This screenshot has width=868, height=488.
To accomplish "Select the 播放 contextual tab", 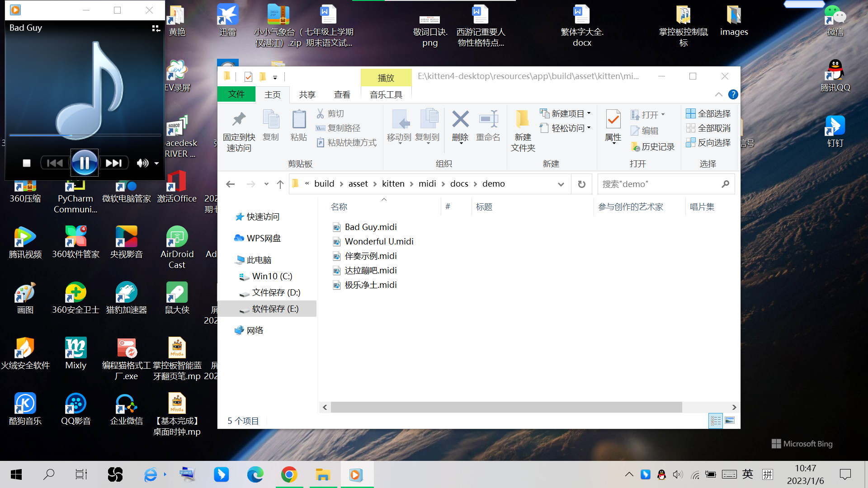I will 386,78.
